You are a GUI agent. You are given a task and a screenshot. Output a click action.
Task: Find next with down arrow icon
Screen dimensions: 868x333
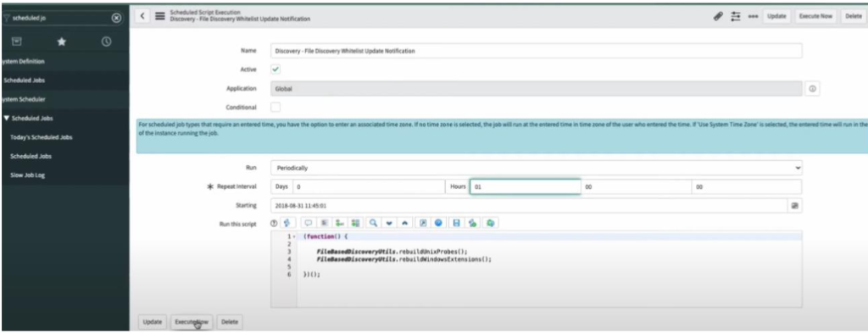[389, 223]
